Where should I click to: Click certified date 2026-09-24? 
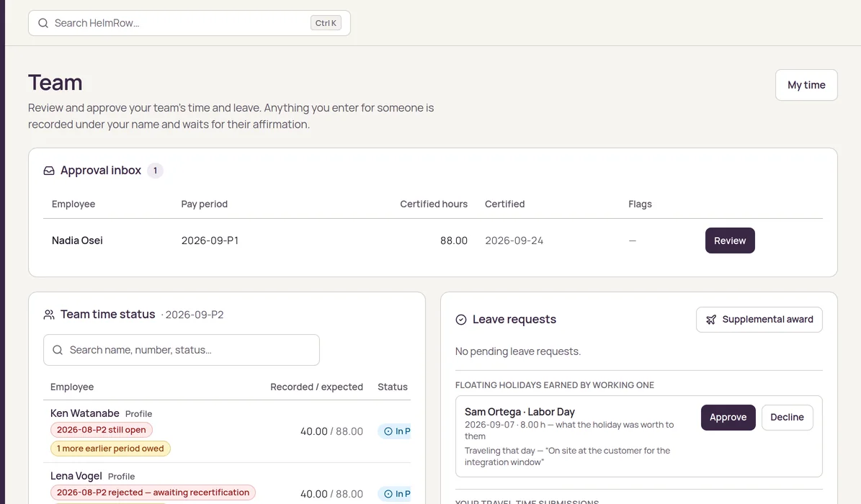point(514,240)
